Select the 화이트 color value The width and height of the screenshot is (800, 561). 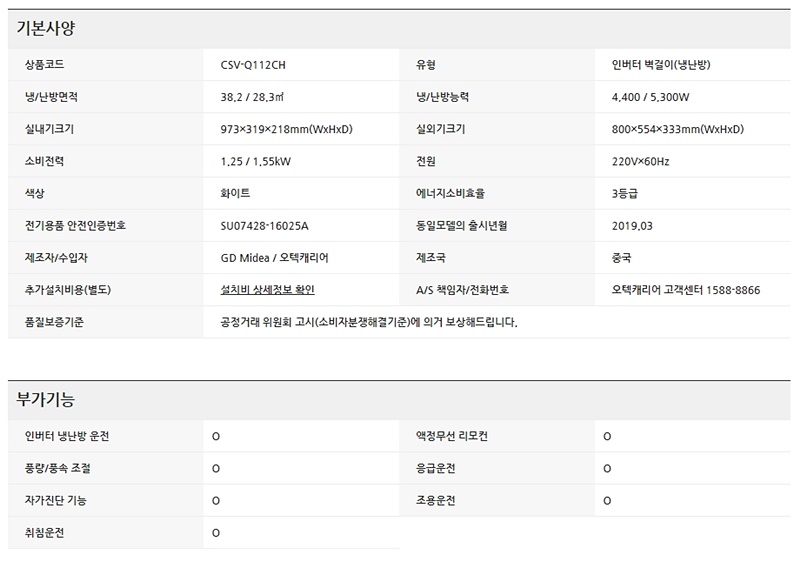tap(235, 194)
